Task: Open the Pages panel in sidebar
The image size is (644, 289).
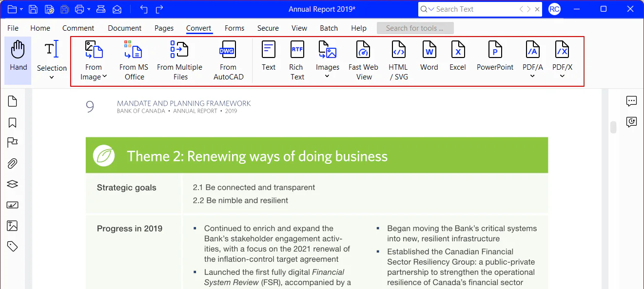Action: click(13, 101)
